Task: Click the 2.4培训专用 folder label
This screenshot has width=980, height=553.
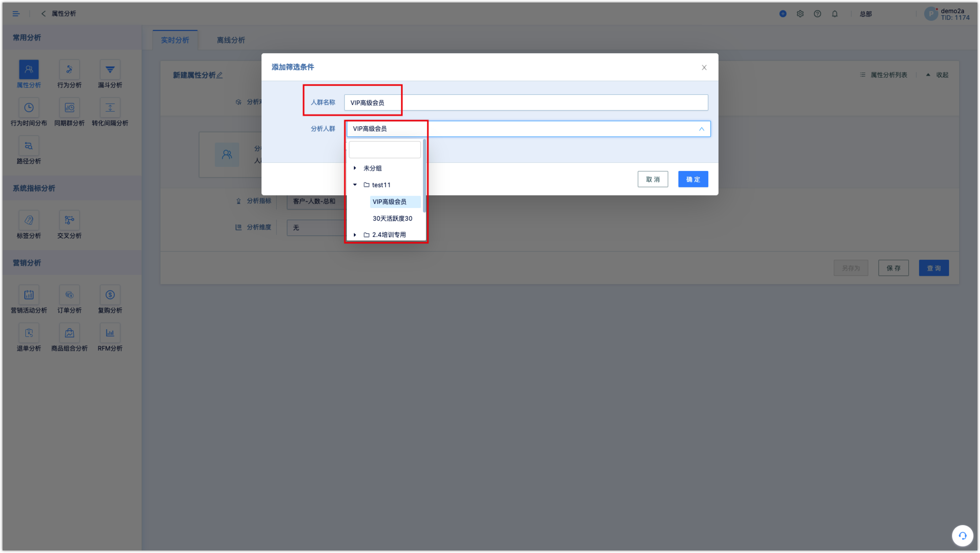Action: (388, 234)
